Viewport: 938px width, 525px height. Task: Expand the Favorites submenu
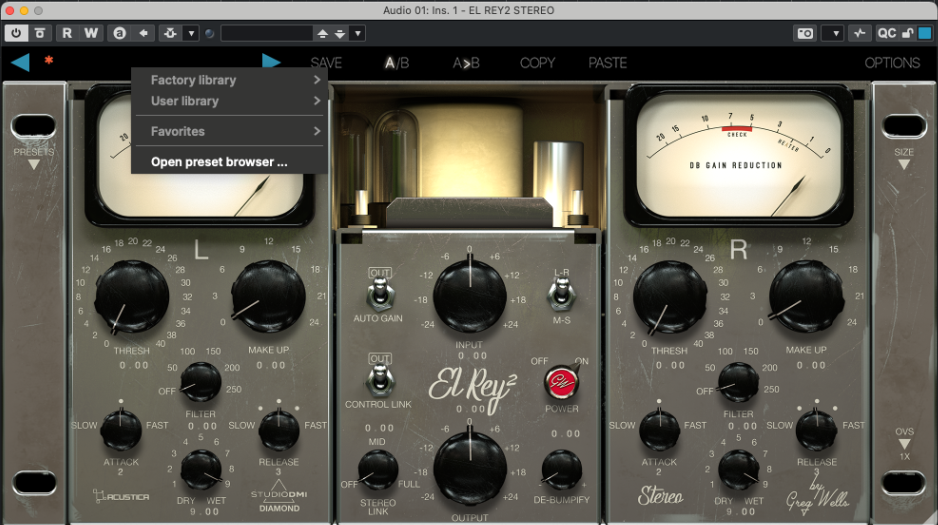230,131
